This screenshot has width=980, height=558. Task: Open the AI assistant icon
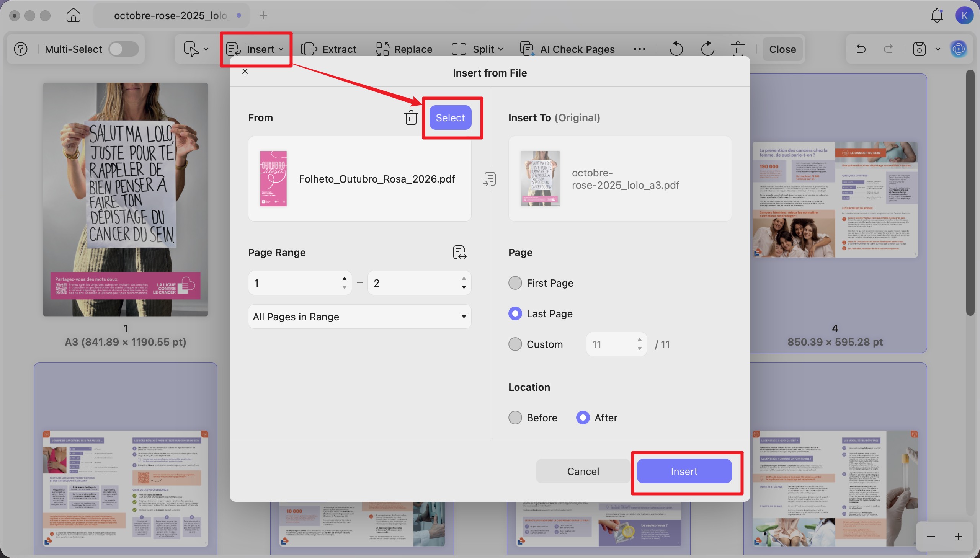tap(959, 49)
